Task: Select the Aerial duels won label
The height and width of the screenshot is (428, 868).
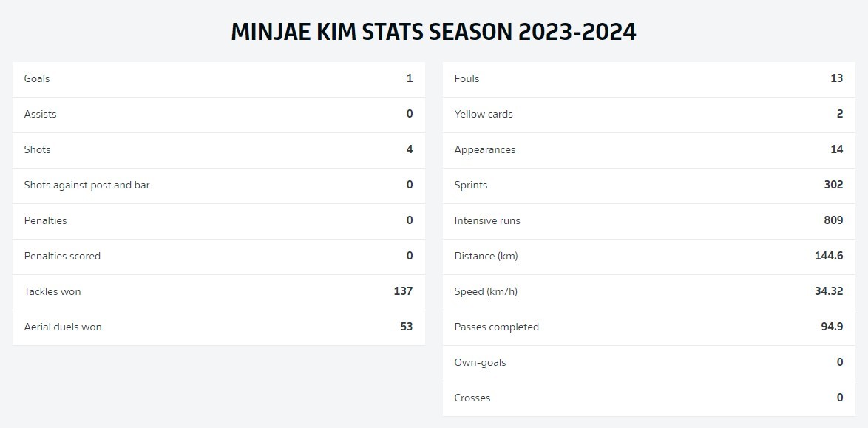Action: [63, 327]
